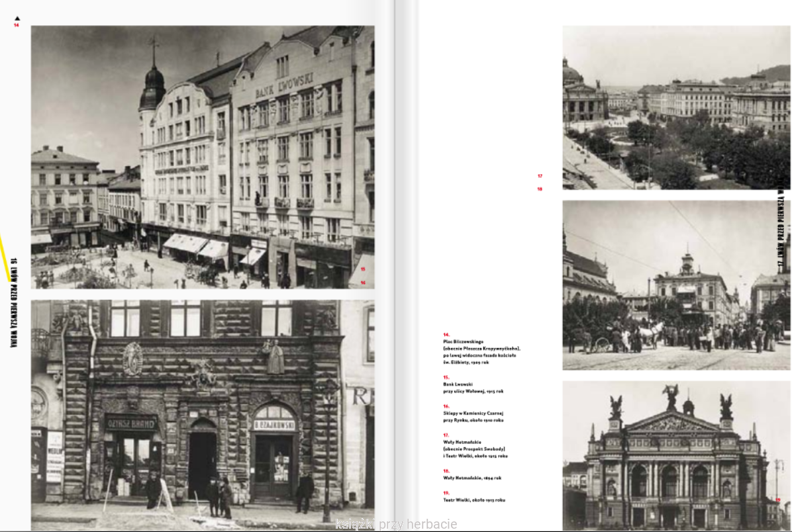Open the Teatr Wielki facade photo
Image resolution: width=792 pixels, height=532 pixels.
675,455
